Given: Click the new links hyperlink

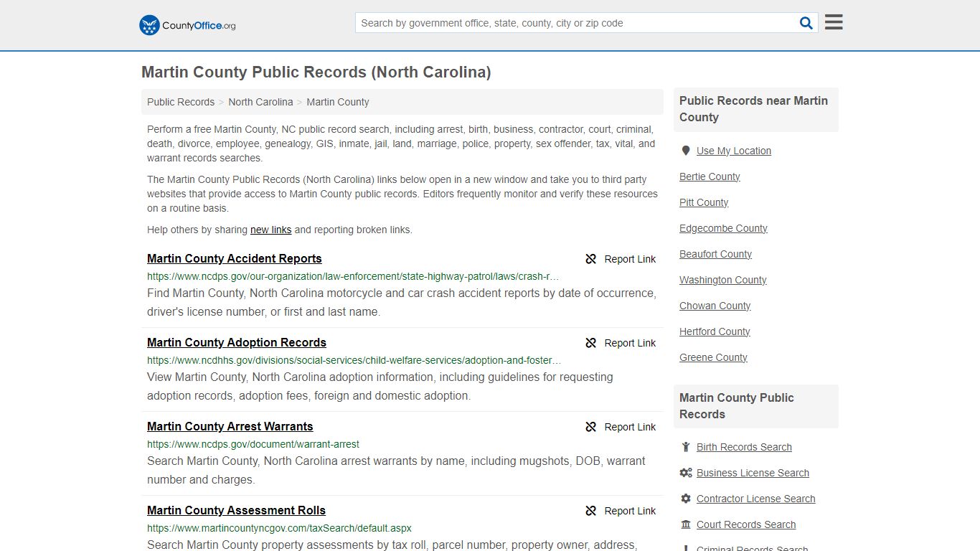Looking at the screenshot, I should [270, 230].
